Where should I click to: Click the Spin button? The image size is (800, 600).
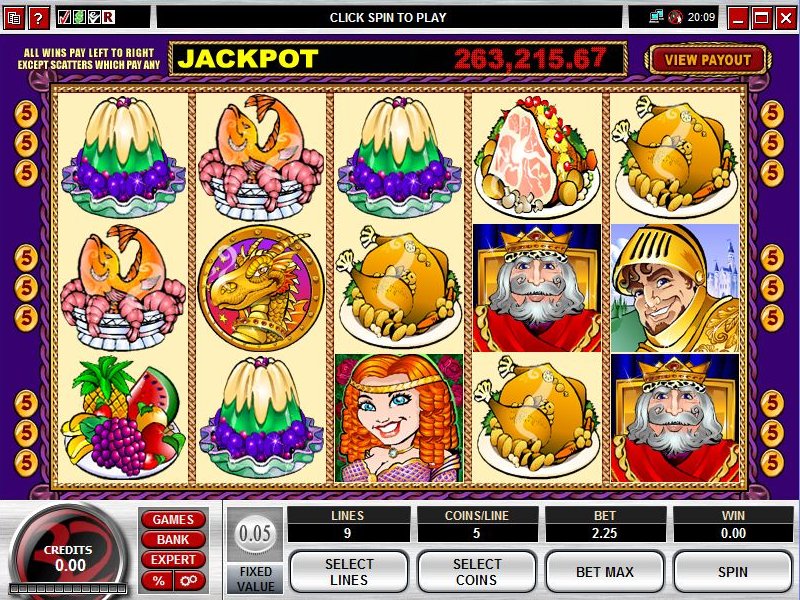click(x=733, y=572)
